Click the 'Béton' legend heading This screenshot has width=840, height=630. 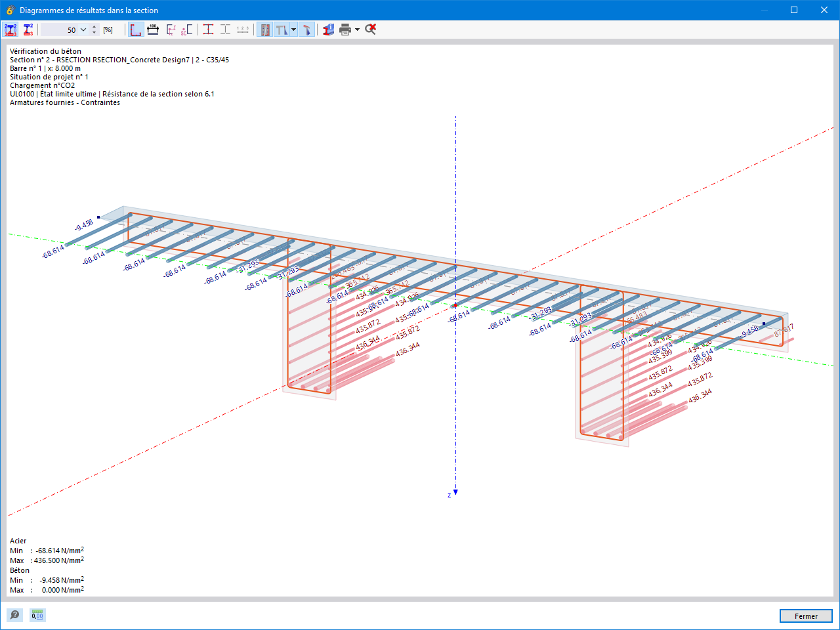20,570
